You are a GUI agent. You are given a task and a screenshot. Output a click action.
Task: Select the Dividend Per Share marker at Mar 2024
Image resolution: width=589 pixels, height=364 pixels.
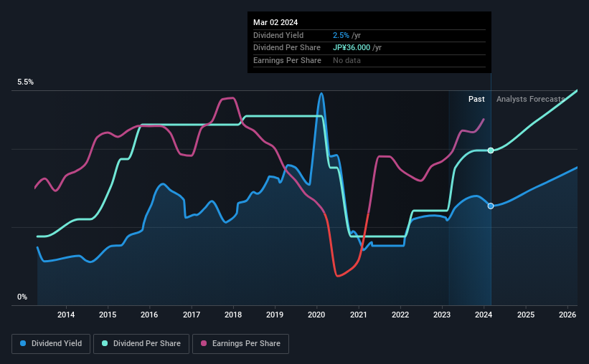point(491,150)
